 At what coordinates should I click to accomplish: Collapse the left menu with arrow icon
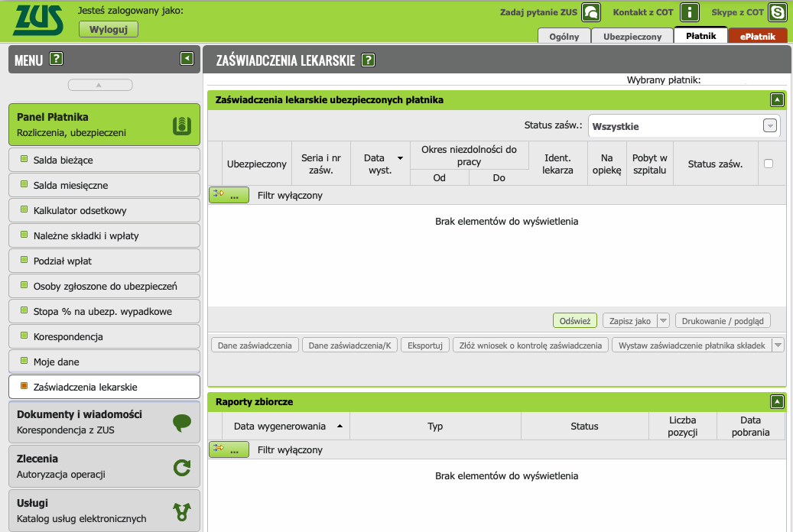(x=187, y=59)
